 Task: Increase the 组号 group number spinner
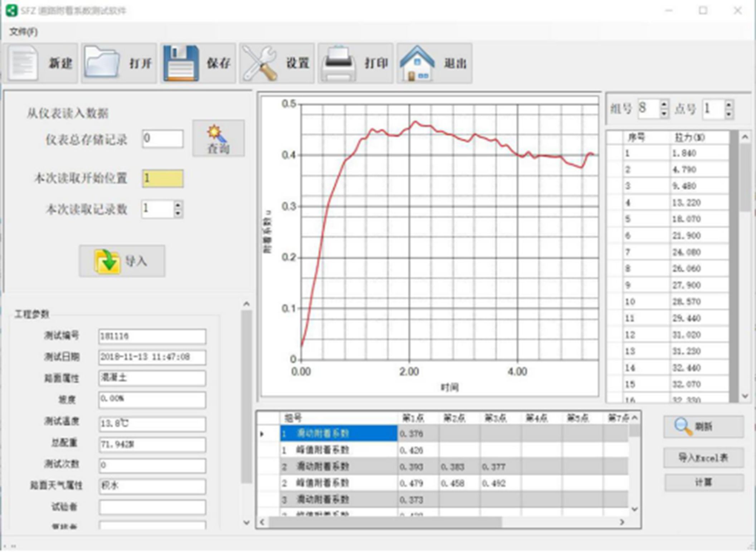click(x=664, y=104)
